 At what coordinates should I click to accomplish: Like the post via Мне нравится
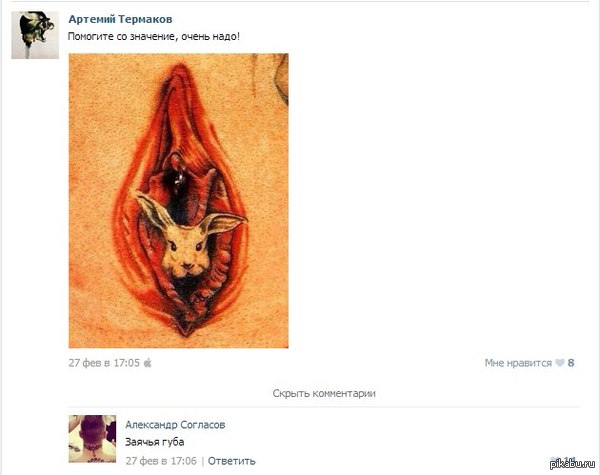[518, 362]
